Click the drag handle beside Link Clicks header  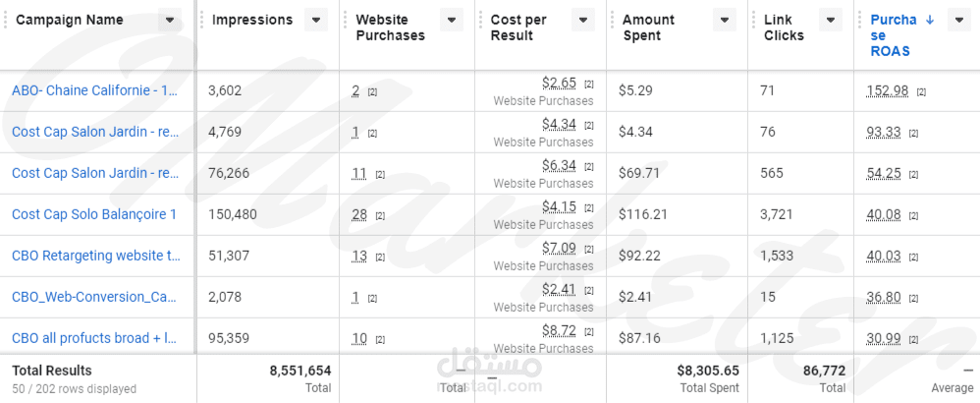click(x=753, y=20)
